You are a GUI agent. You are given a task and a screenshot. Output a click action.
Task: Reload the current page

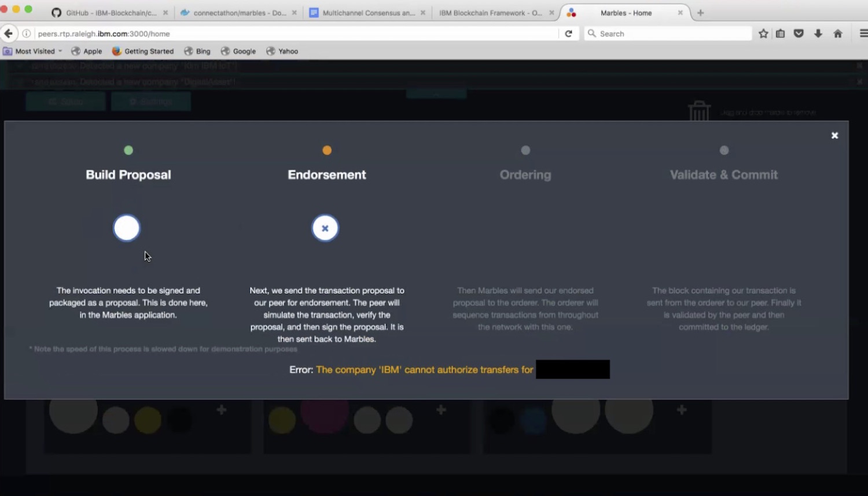[568, 34]
